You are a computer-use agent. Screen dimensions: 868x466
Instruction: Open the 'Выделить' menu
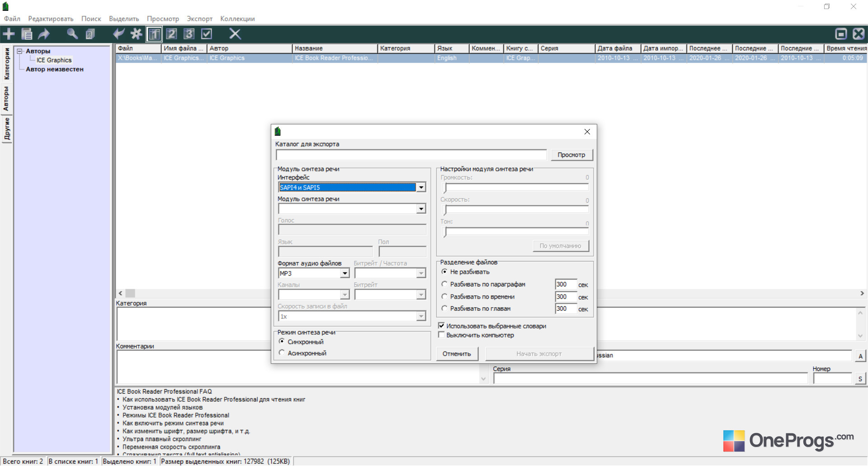click(x=124, y=19)
